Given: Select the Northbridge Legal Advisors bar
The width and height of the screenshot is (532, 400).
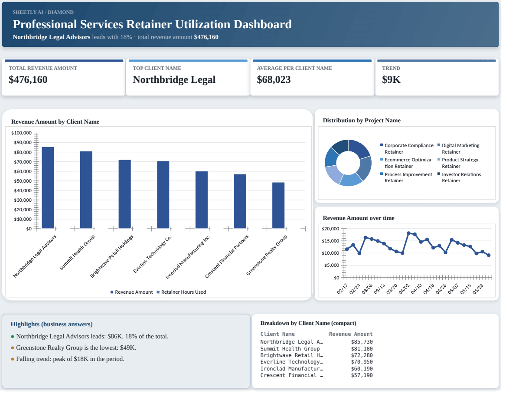Looking at the screenshot, I should click(x=48, y=187).
